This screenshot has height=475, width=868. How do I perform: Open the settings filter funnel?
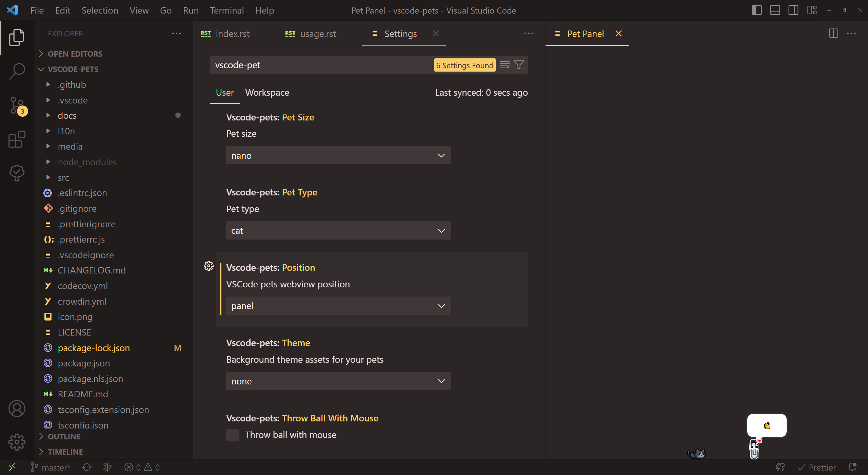tap(519, 65)
